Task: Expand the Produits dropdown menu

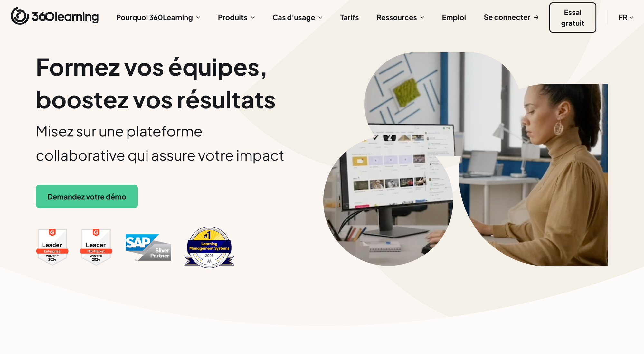Action: (x=237, y=17)
